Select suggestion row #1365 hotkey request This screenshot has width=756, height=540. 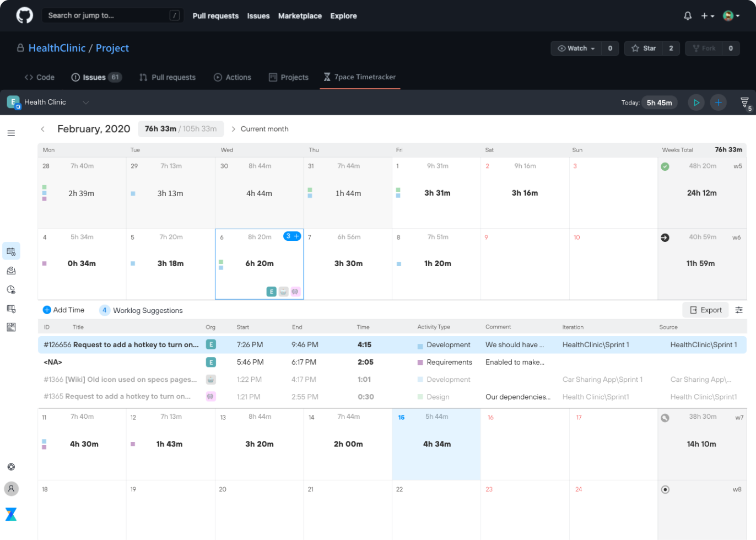(x=392, y=397)
